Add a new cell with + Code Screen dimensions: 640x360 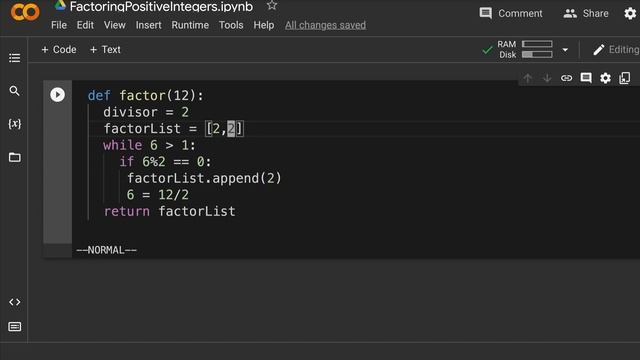59,49
